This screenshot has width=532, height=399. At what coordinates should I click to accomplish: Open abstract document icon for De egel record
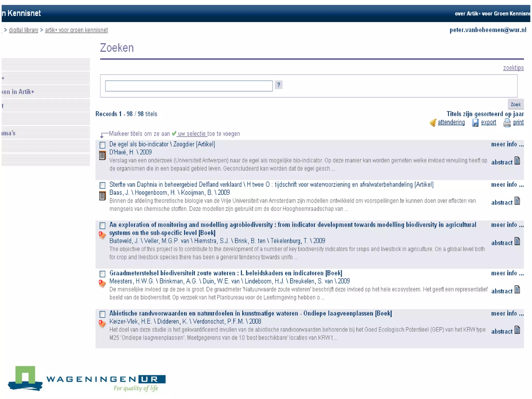517,161
